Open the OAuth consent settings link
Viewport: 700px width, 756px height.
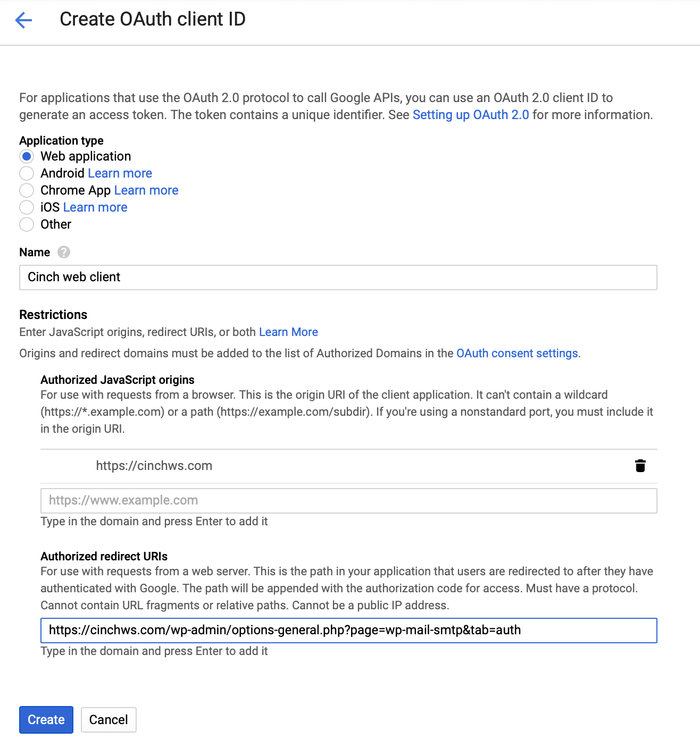(x=517, y=354)
